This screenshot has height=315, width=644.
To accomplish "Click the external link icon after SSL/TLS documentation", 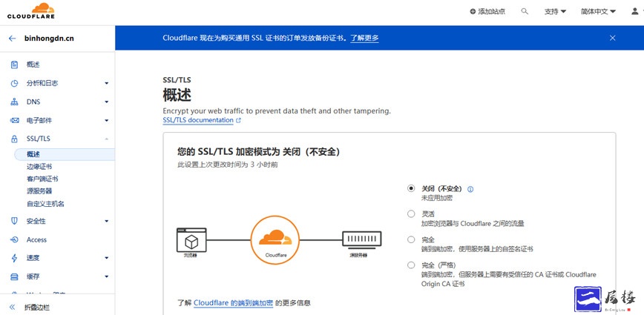I will coord(239,121).
